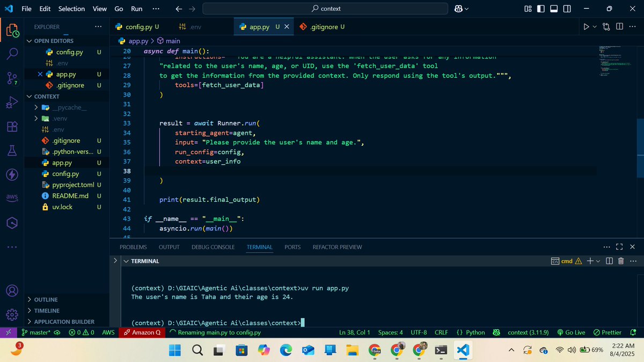644x362 pixels.
Task: Select interpreter context (3.11.9)
Action: tap(528, 333)
